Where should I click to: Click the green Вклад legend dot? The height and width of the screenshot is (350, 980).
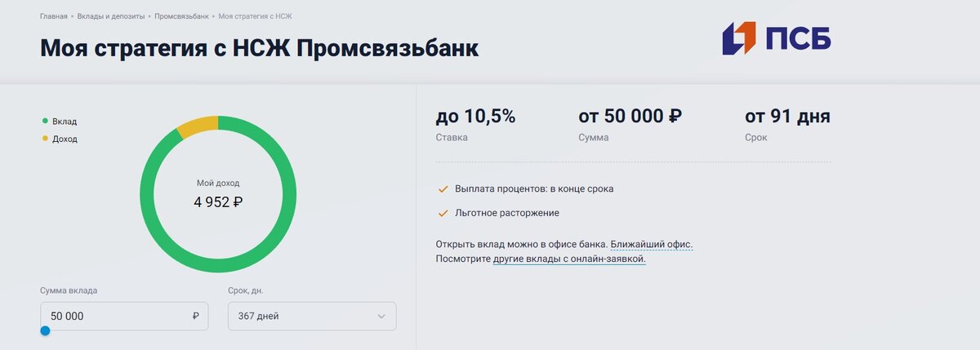(x=45, y=121)
